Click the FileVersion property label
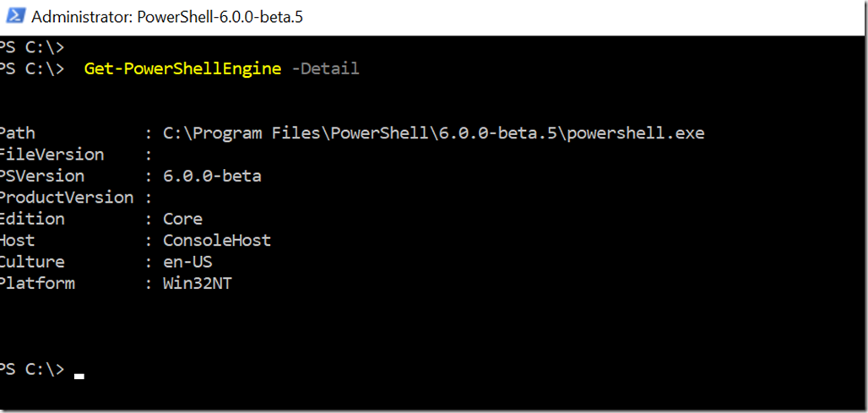868x413 pixels. 52,155
